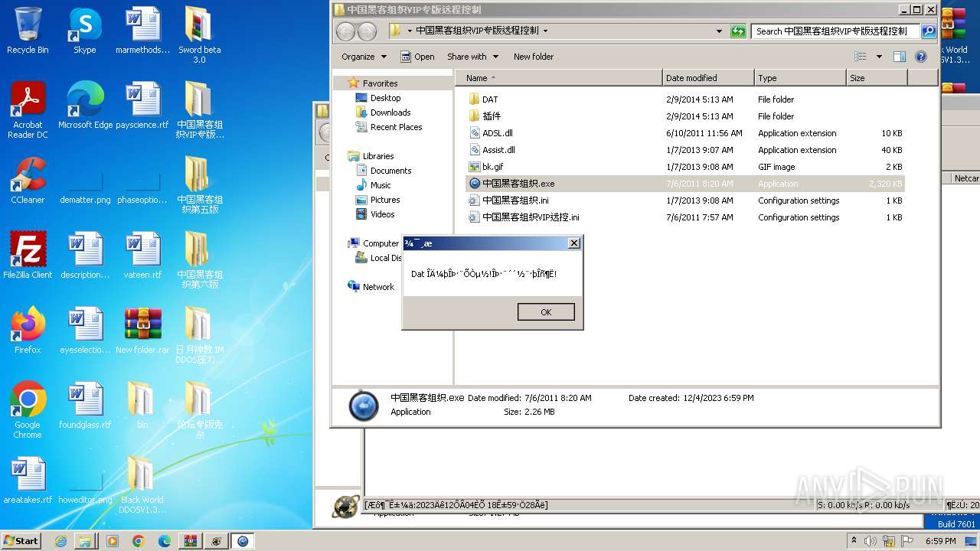Viewport: 980px width, 551px height.
Task: Sort files by Name column
Action: pyautogui.click(x=559, y=78)
